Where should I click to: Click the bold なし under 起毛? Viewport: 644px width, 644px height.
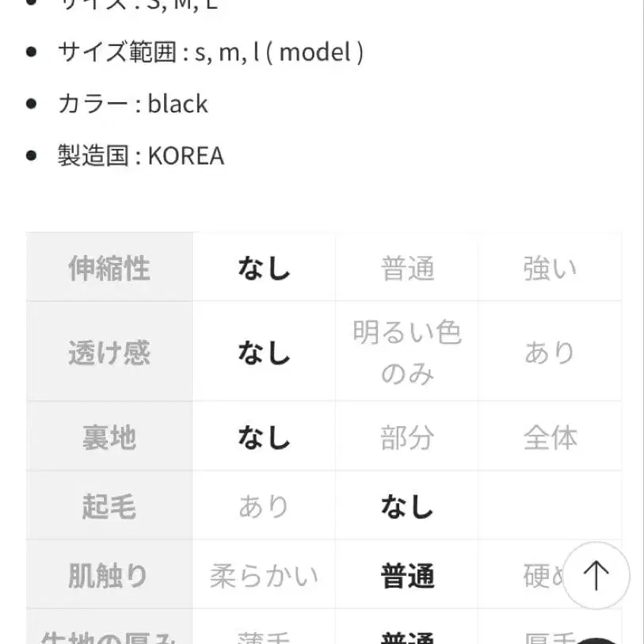tap(406, 505)
